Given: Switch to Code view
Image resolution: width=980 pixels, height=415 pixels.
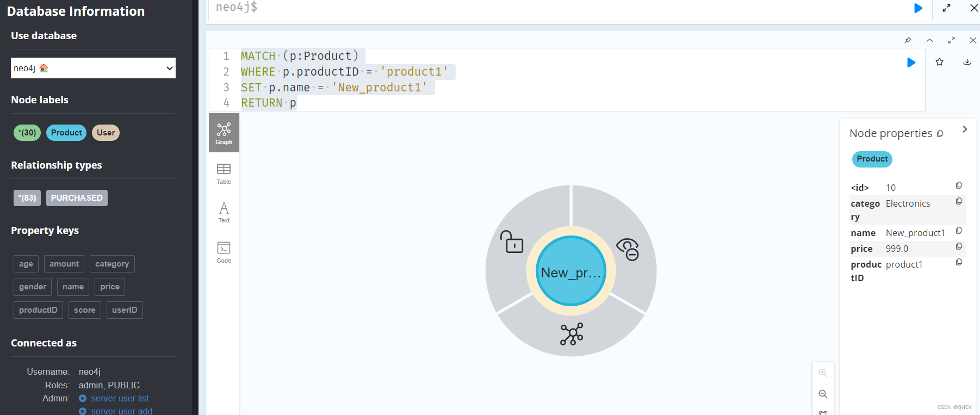Looking at the screenshot, I should [x=224, y=252].
